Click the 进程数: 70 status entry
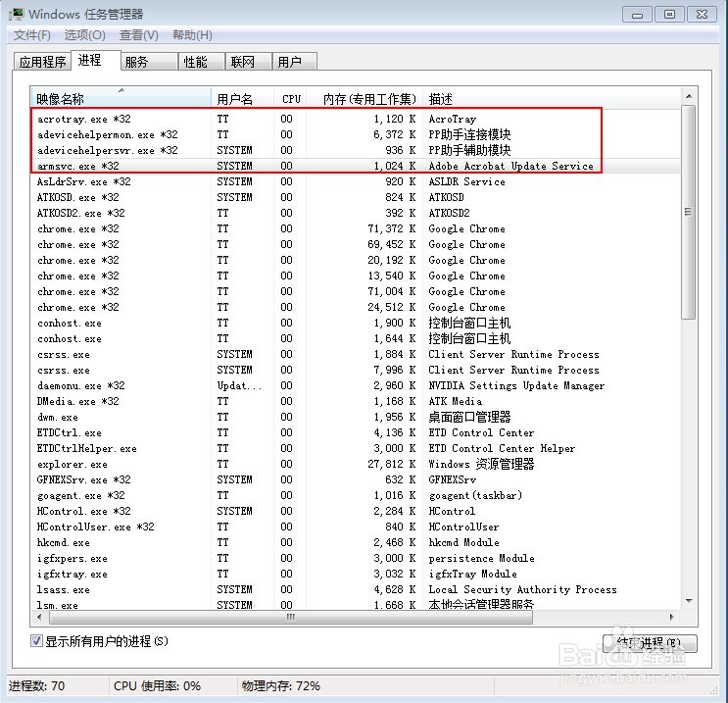The image size is (728, 703). click(36, 685)
